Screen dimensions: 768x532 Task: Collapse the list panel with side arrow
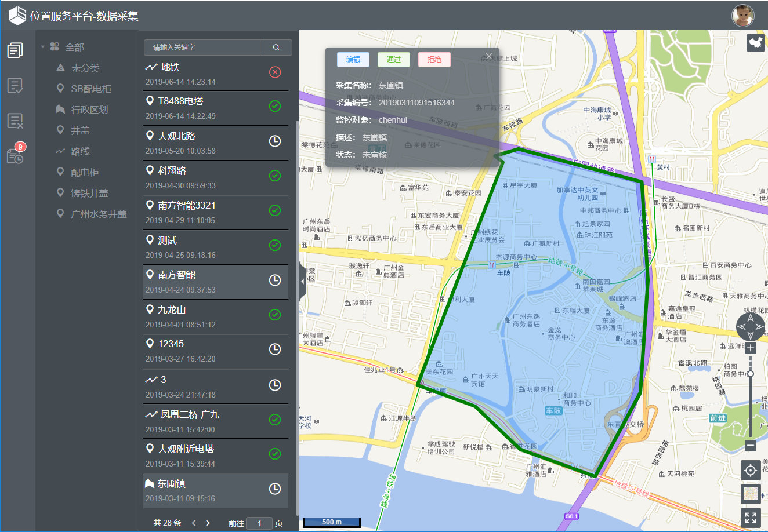point(302,281)
